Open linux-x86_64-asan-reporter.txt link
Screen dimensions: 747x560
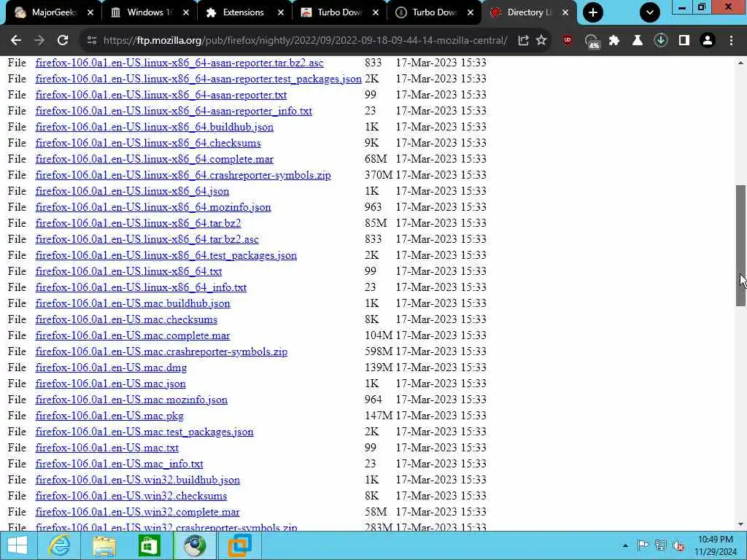[x=161, y=96]
